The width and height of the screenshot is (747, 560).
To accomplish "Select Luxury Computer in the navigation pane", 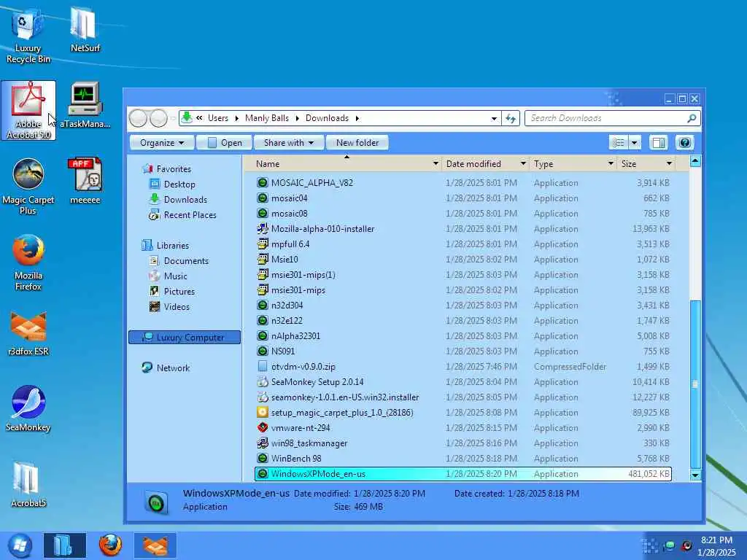I will click(185, 337).
